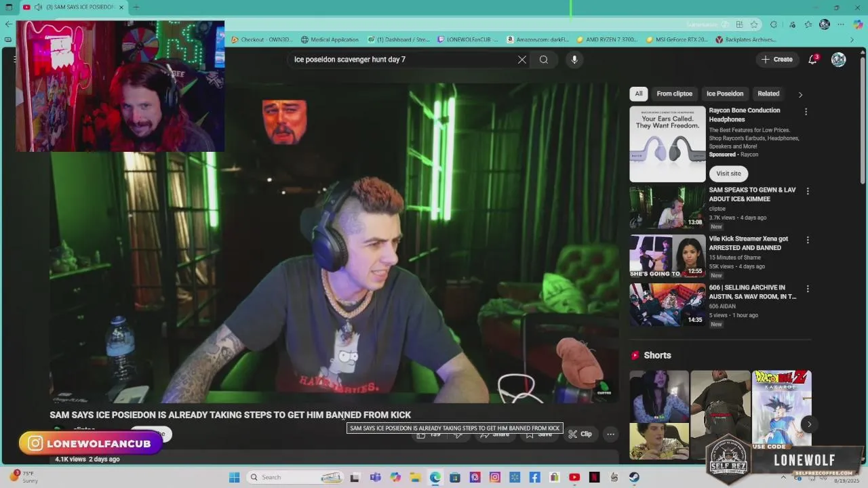Open Medical Application bookmark
Screen dimensions: 868x488
[x=330, y=40]
